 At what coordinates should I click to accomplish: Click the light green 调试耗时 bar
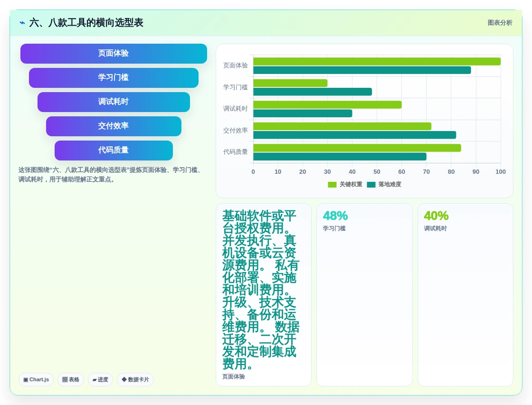[x=327, y=105]
